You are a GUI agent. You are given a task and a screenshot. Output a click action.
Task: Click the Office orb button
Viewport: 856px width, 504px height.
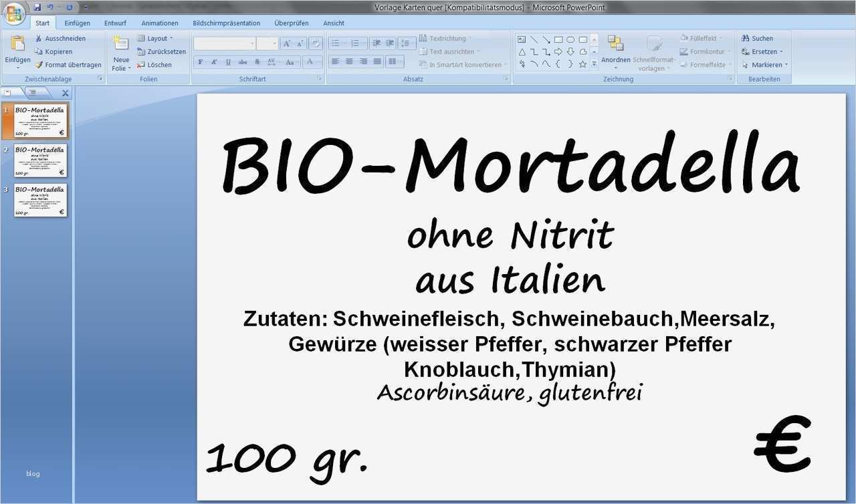(14, 13)
